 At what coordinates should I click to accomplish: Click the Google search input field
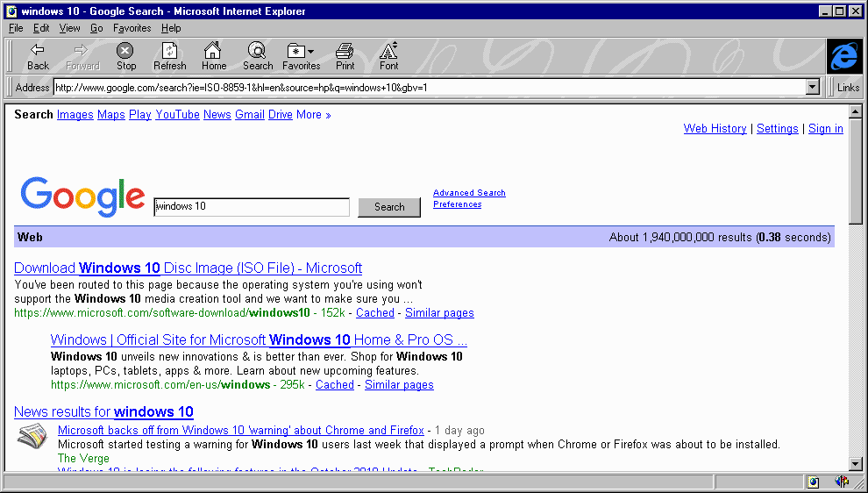[252, 207]
